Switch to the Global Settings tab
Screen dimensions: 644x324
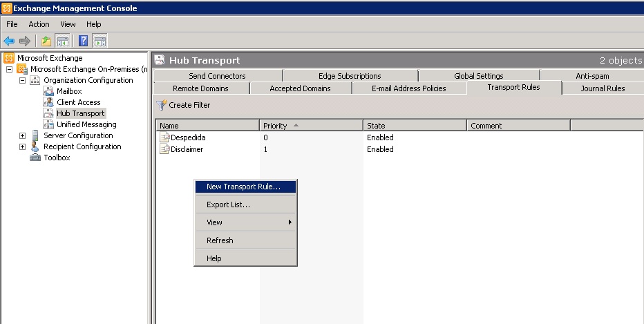tap(478, 76)
